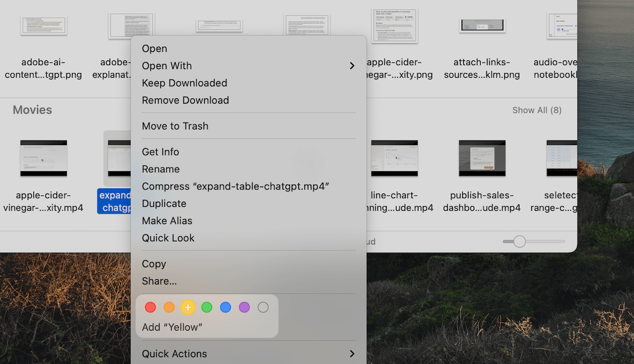
Task: Select the publish-sales-dashboard mp4 thumbnail
Action: 482,158
